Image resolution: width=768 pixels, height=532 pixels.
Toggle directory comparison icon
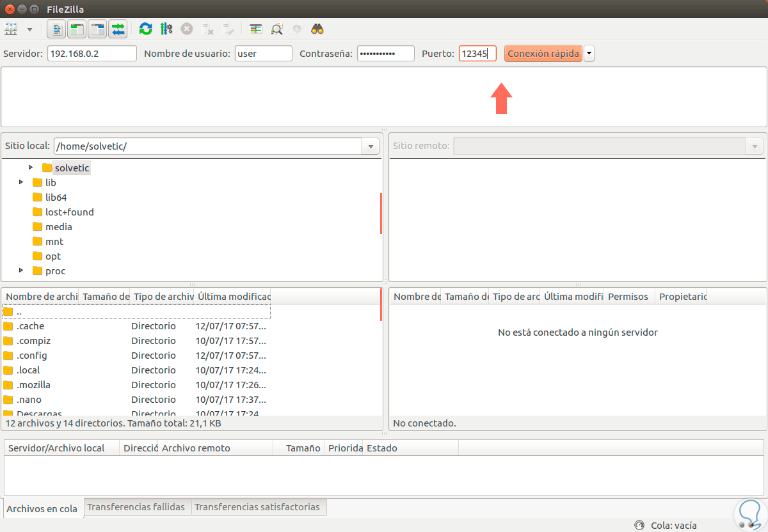[276, 29]
